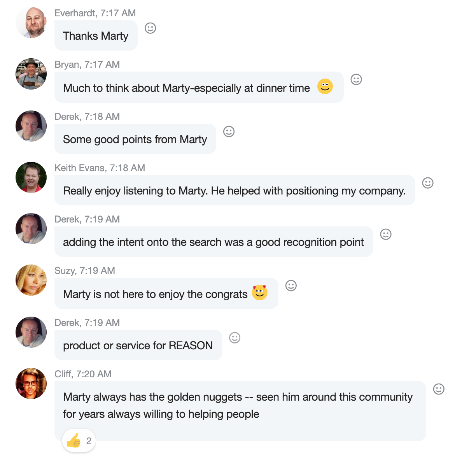476x459 pixels.
Task: Add emoji reaction to Cliff's golden nuggets message
Action: 439,389
